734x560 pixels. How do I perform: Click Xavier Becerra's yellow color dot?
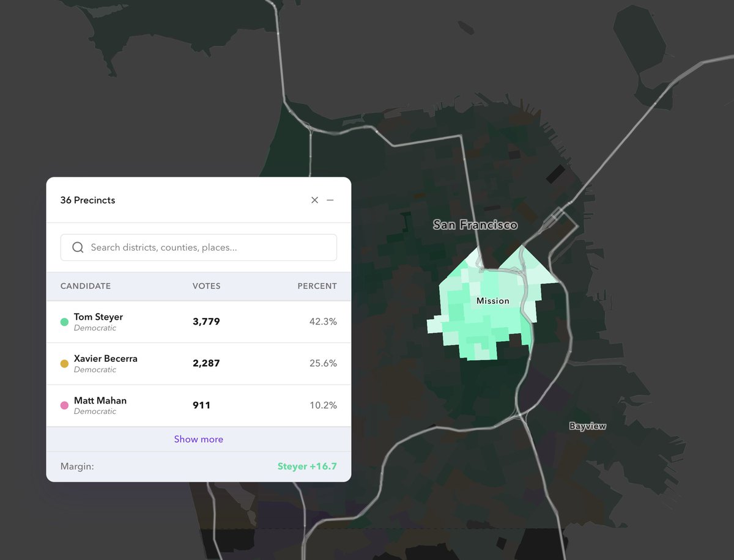coord(64,364)
